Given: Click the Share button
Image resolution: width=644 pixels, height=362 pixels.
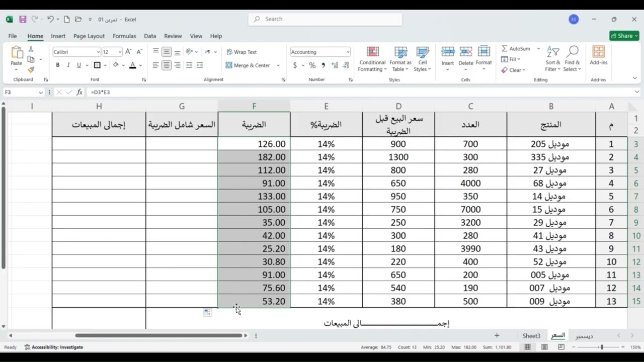Looking at the screenshot, I should (x=624, y=36).
